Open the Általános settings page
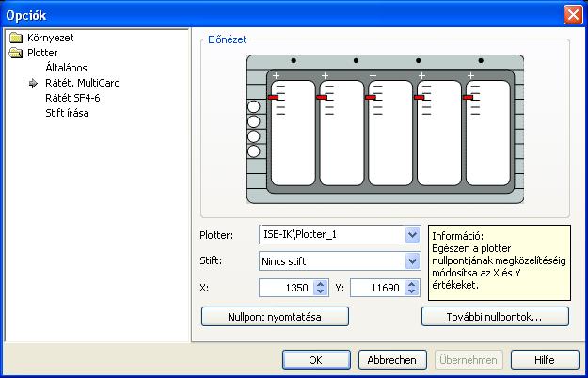The image size is (588, 378). [66, 68]
